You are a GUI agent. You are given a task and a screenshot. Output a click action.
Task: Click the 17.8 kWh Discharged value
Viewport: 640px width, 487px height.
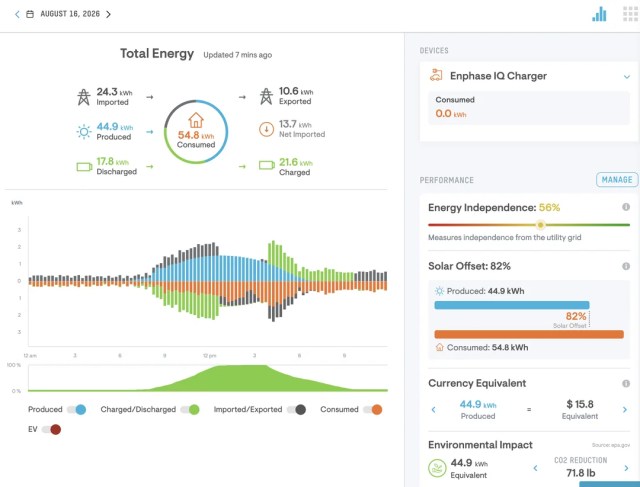113,162
